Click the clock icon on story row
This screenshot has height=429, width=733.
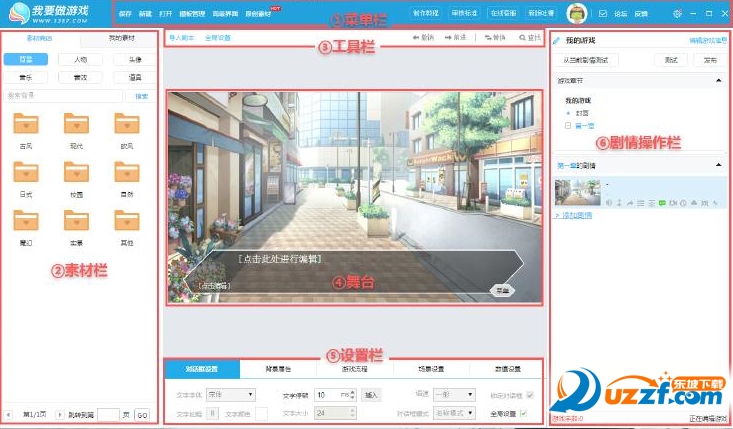pos(683,203)
